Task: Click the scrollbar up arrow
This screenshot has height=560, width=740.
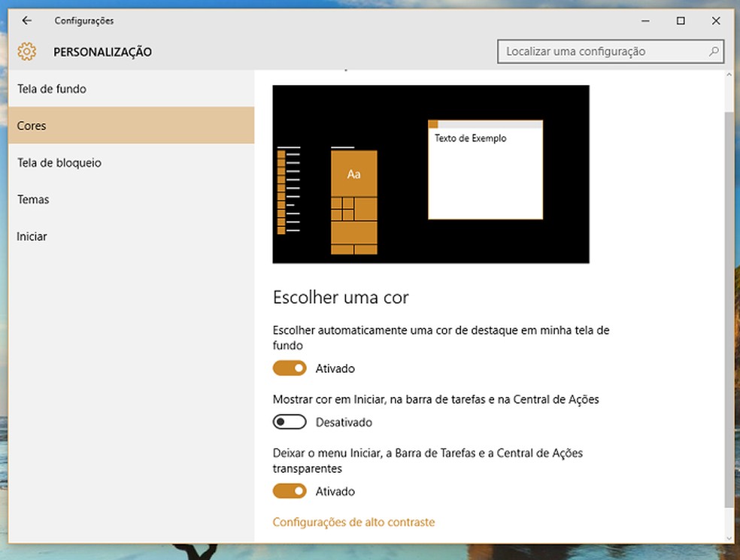Action: pos(729,74)
